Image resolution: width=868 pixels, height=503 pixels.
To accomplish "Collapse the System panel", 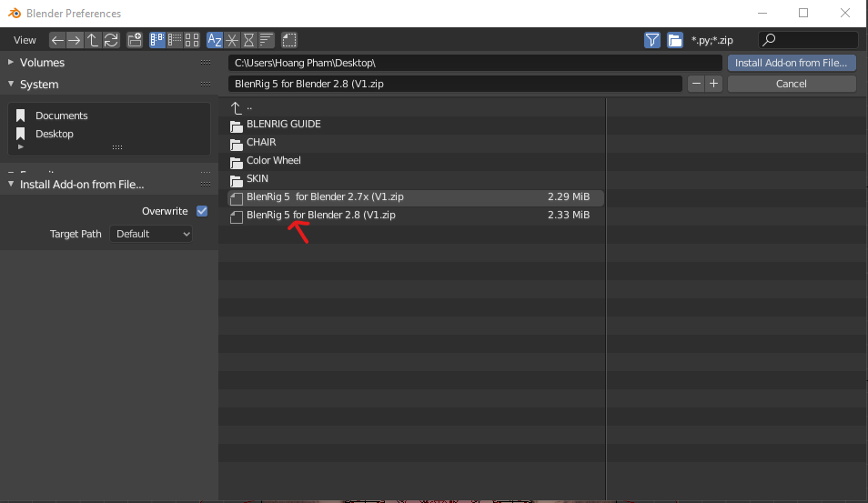I will coord(11,84).
